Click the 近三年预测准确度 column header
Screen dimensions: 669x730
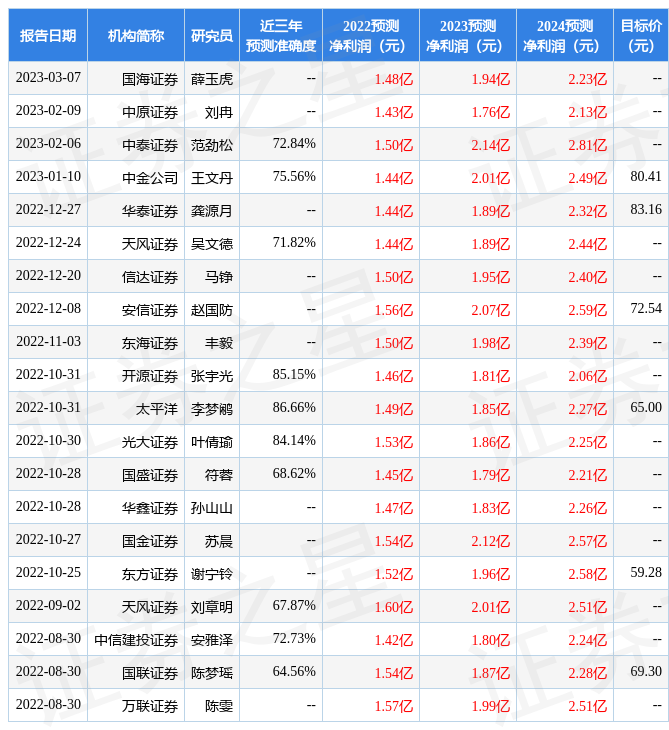point(281,36)
